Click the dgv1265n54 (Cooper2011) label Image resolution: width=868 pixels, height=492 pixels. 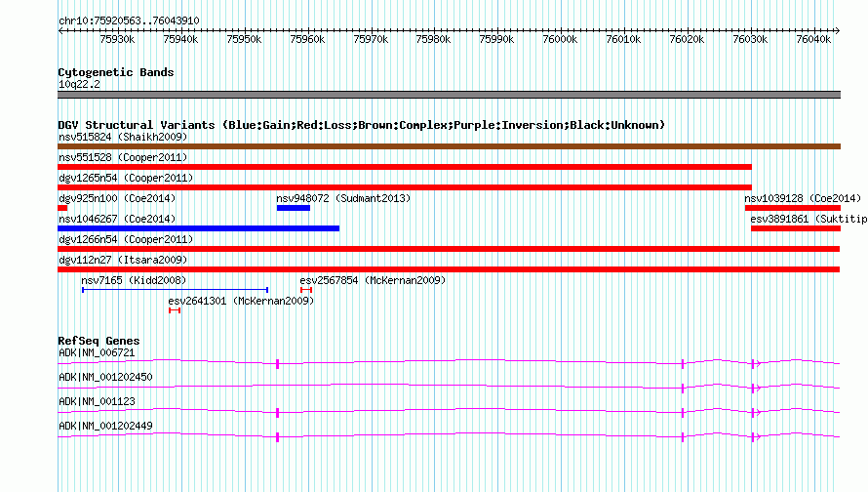pyautogui.click(x=126, y=178)
